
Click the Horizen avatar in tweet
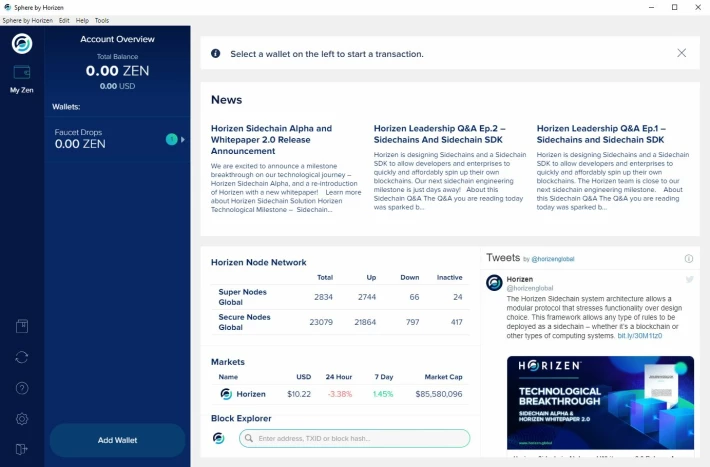(494, 283)
